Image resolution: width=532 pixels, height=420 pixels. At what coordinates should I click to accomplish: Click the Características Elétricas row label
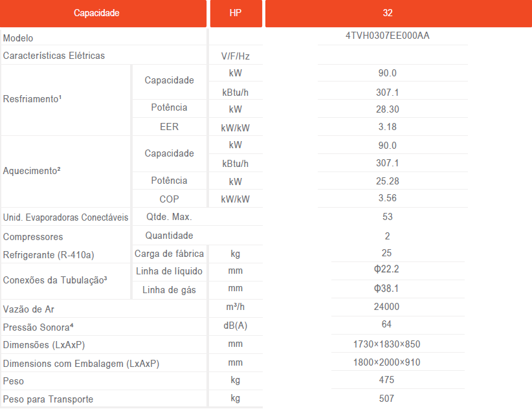point(54,56)
